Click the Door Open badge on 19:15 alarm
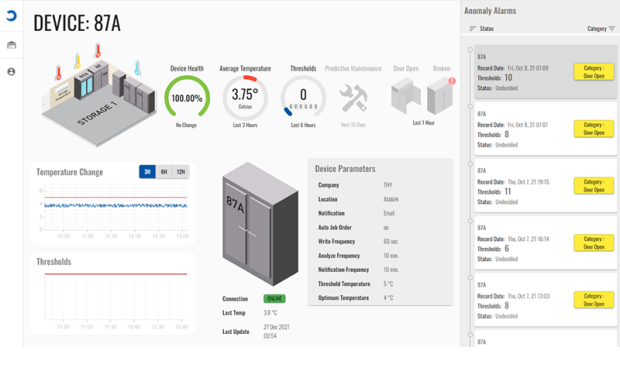 594,186
